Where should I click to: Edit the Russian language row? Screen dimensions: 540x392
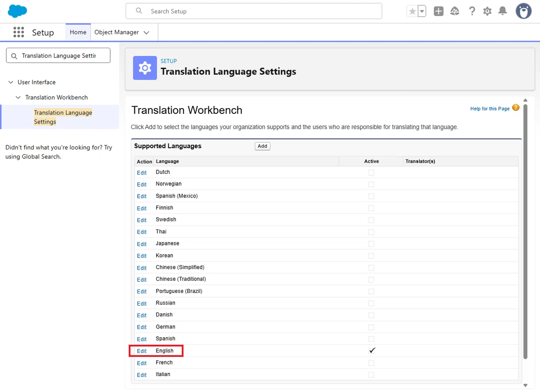coord(142,303)
